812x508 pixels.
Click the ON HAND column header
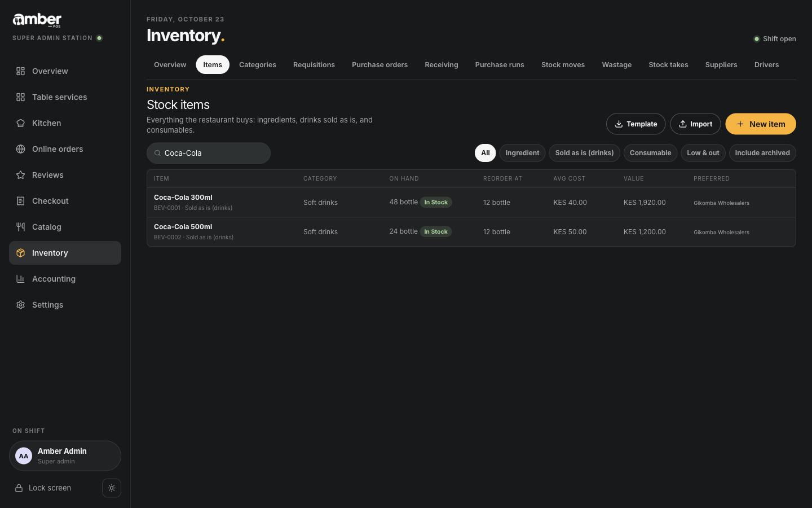click(x=404, y=179)
